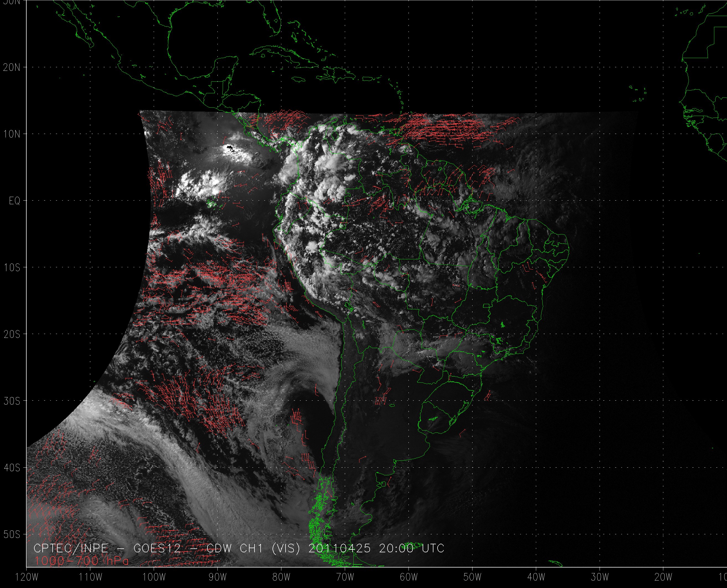Click the 10N latitude label
727x588 pixels.
pos(12,134)
